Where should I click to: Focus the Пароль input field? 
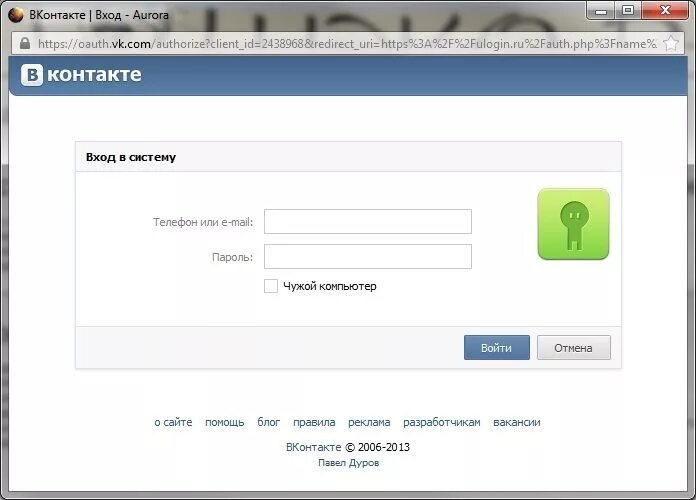pos(368,257)
